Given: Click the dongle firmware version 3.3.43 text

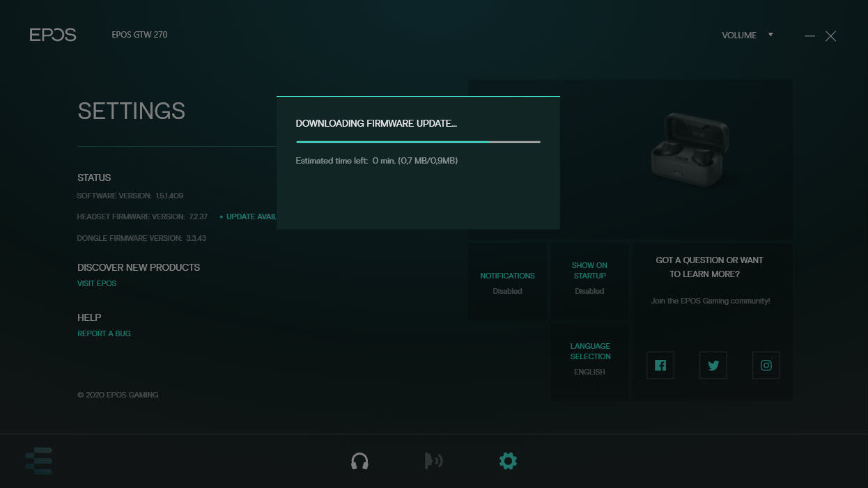Looking at the screenshot, I should click(x=141, y=238).
